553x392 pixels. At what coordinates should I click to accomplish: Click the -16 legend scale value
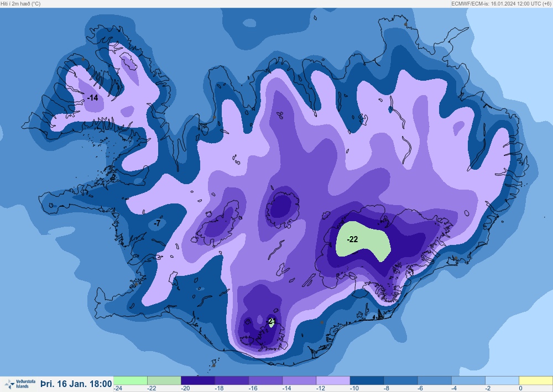pyautogui.click(x=253, y=388)
